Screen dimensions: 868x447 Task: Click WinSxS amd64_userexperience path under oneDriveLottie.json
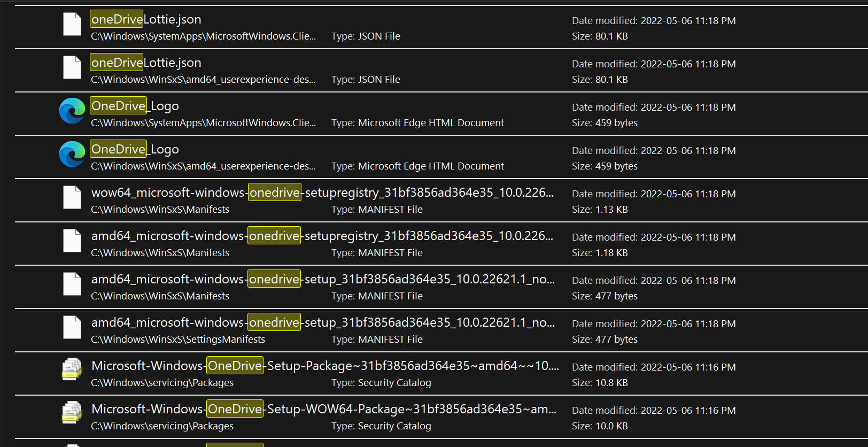(x=203, y=80)
